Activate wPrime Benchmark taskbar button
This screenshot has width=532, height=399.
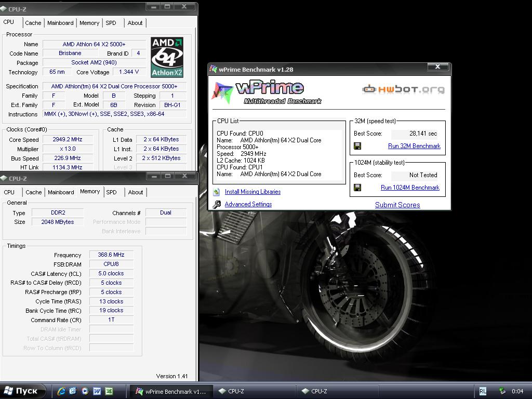170,391
